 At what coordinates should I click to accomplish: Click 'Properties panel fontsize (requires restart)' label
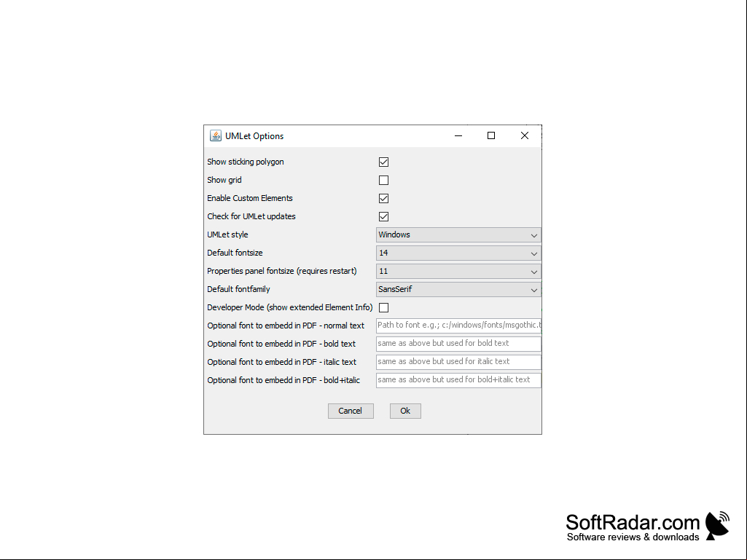[281, 272]
